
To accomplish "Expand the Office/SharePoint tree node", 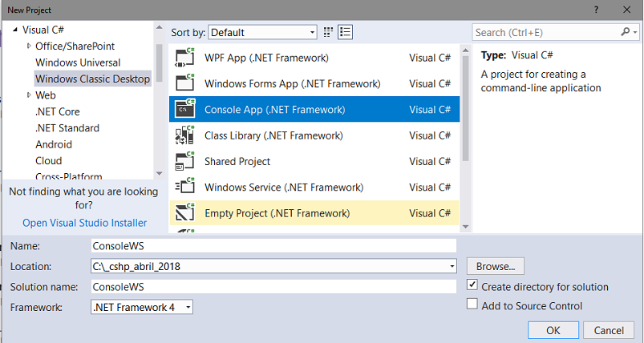I will (29, 46).
